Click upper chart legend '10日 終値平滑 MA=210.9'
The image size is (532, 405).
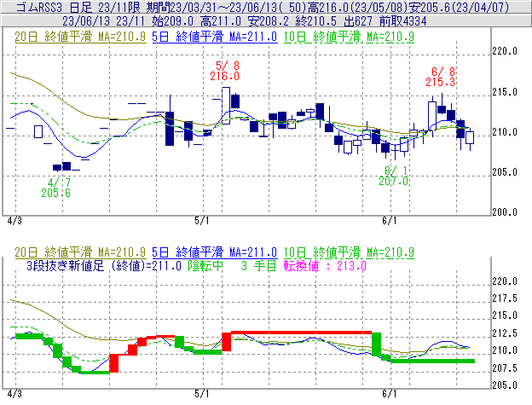click(349, 37)
